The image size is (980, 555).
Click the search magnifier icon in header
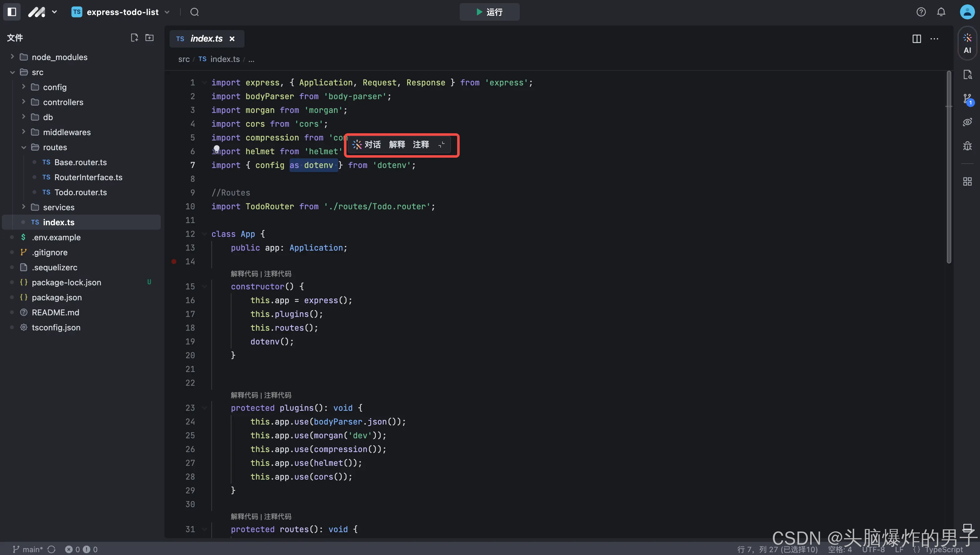tap(194, 12)
